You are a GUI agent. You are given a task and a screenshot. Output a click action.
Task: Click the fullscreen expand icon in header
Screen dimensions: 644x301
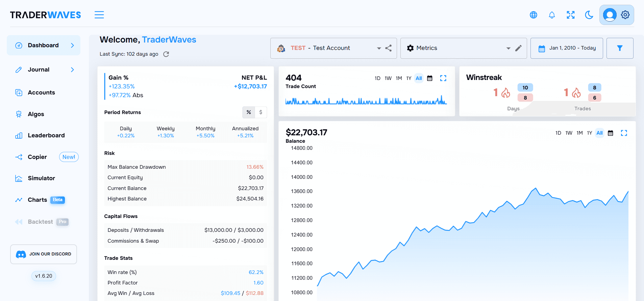coord(571,15)
